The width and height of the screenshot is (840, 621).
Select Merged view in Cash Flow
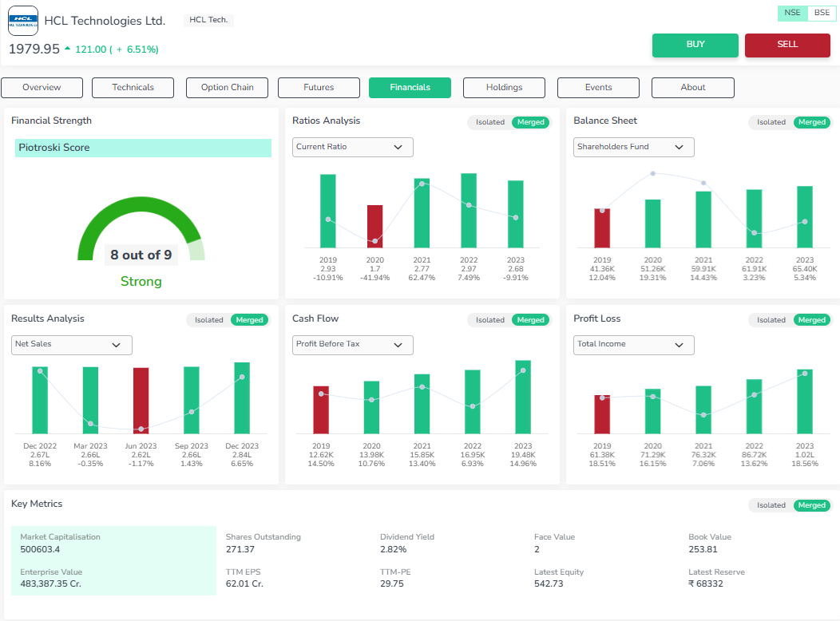tap(531, 320)
